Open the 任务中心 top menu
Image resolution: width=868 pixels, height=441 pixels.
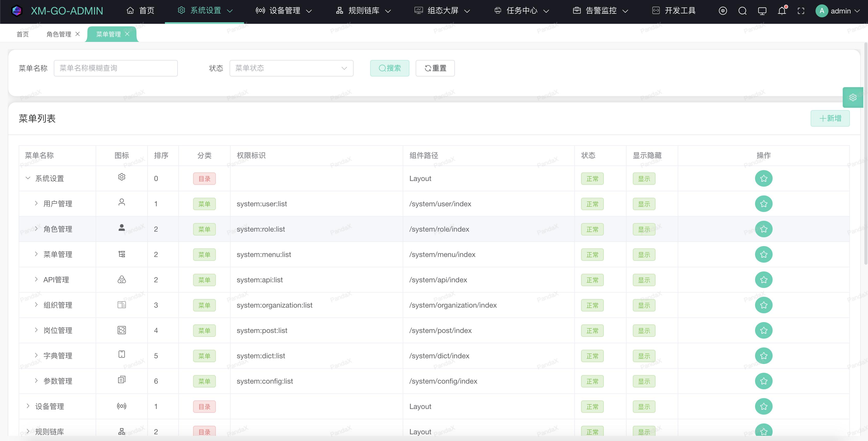(x=522, y=11)
